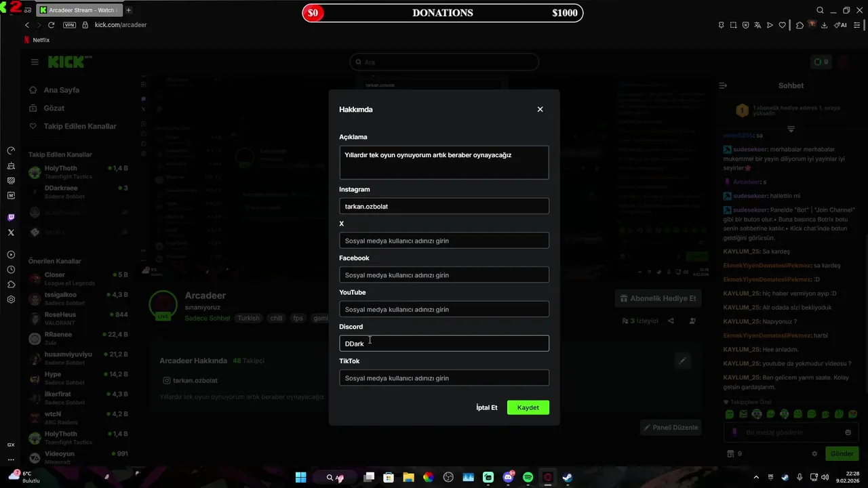Reload the page in the browser
This screenshot has height=488, width=868.
point(51,25)
